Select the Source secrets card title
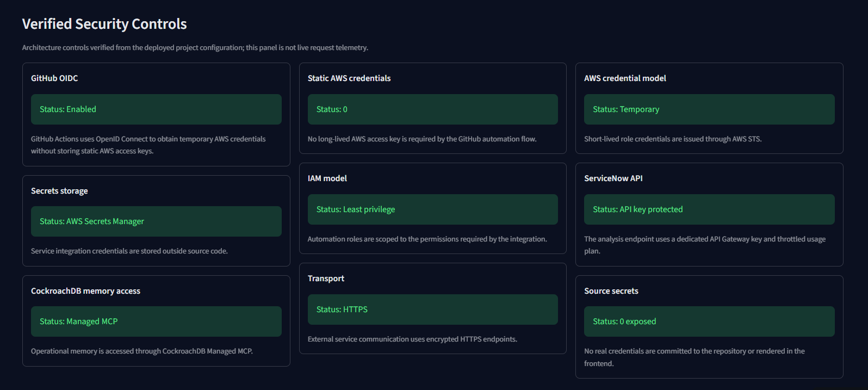 pyautogui.click(x=611, y=291)
